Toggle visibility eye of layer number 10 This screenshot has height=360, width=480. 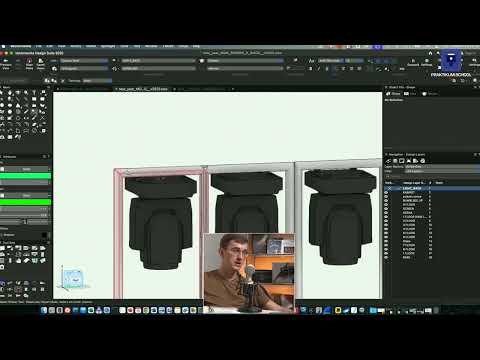(386, 225)
